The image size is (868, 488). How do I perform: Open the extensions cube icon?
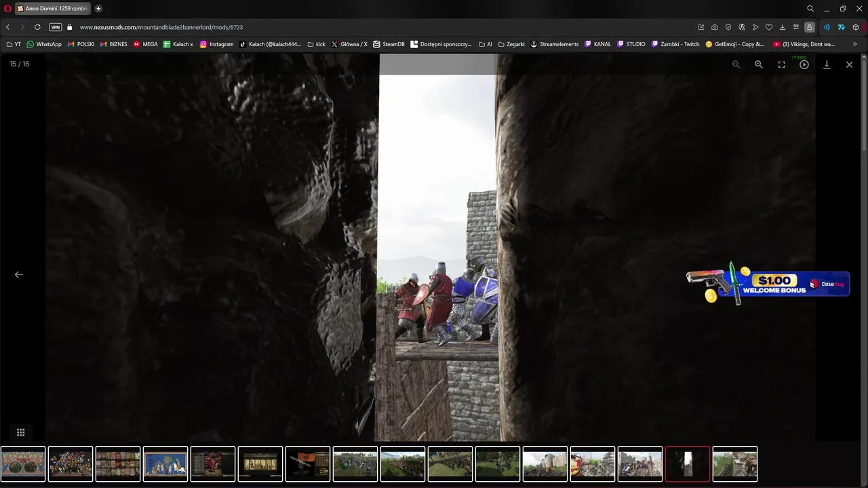point(856,27)
